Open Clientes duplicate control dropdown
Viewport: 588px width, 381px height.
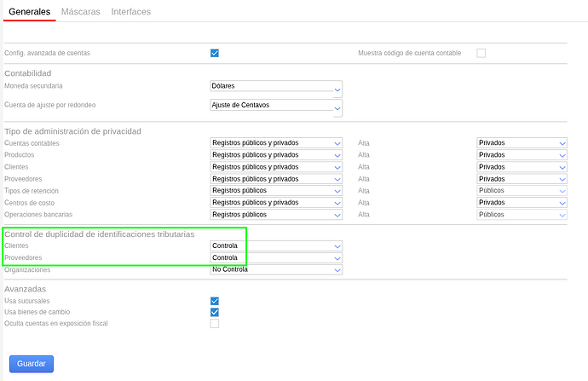click(x=276, y=245)
